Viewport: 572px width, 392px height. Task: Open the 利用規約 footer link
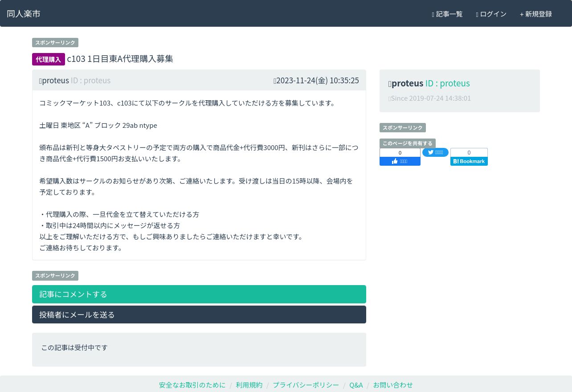point(249,385)
